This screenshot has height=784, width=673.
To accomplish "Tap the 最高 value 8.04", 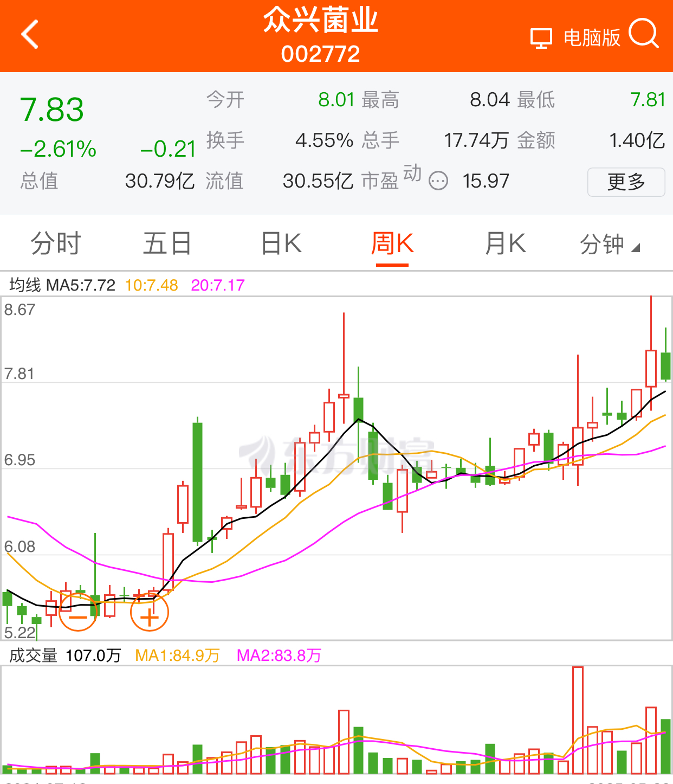I will (x=490, y=100).
